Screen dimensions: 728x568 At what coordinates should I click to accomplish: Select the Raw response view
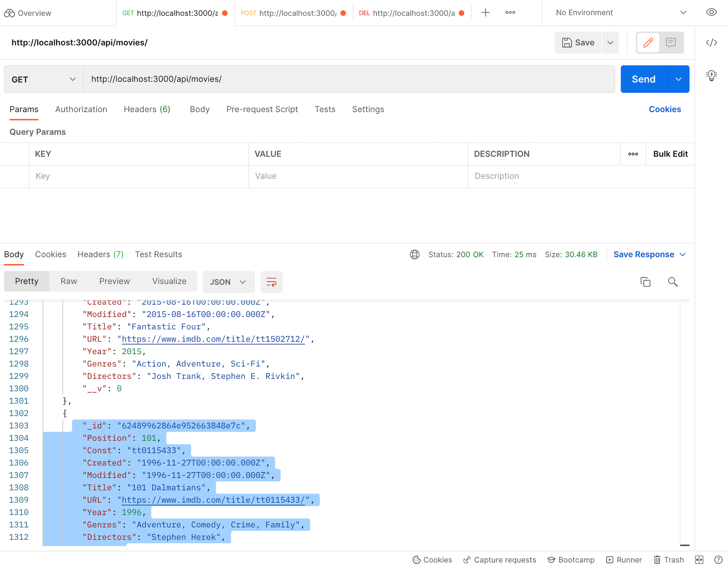pyautogui.click(x=69, y=281)
